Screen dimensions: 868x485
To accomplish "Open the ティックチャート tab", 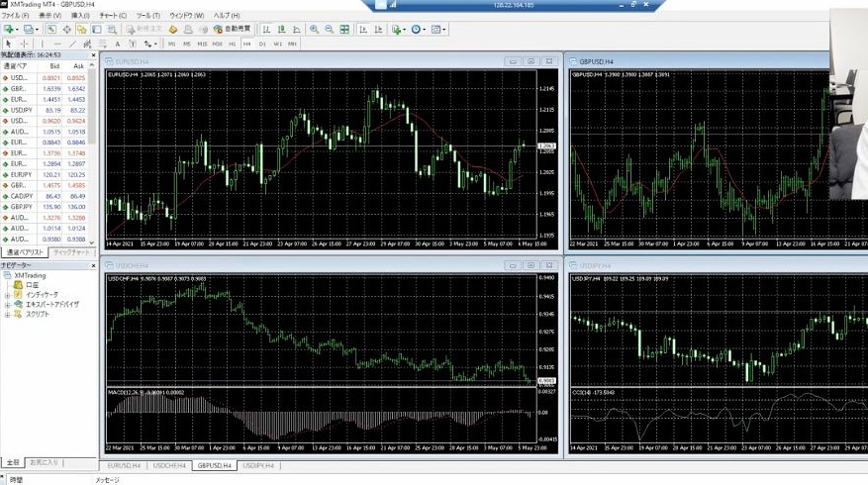I will click(x=71, y=252).
